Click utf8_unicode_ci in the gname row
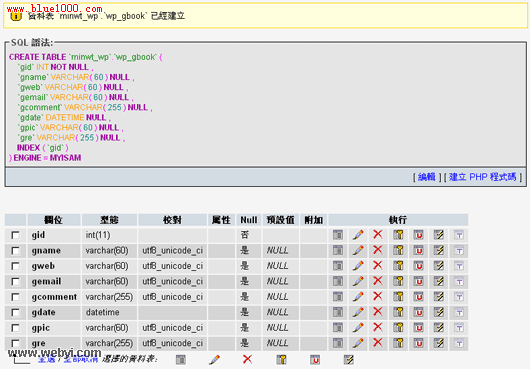The width and height of the screenshot is (530, 369). click(172, 250)
